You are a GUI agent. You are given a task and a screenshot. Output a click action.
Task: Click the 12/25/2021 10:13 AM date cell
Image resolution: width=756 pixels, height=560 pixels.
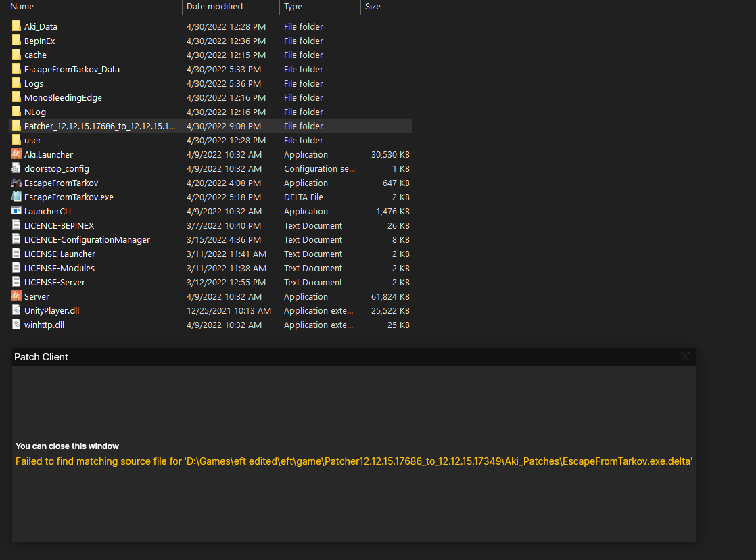pos(229,310)
